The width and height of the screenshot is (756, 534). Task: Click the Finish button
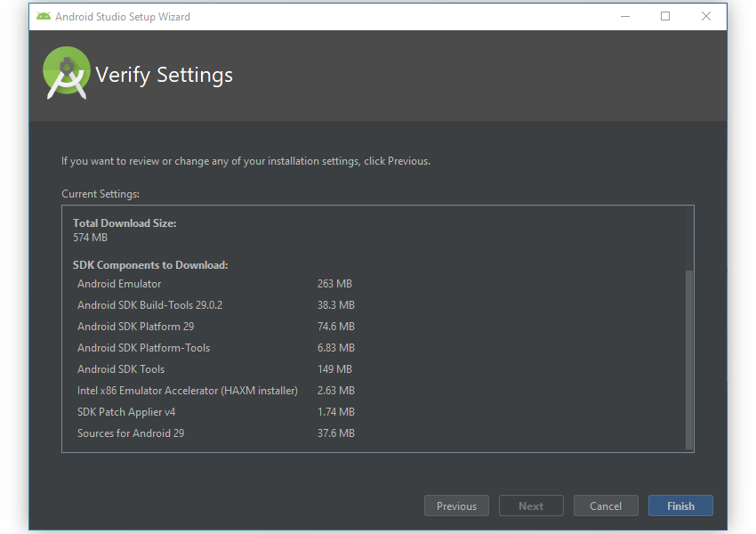(x=680, y=506)
